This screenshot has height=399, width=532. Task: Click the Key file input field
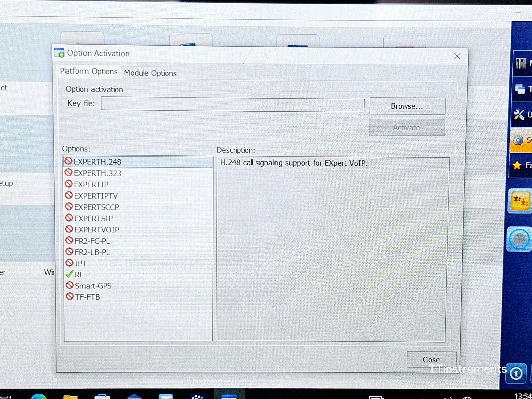pyautogui.click(x=232, y=105)
